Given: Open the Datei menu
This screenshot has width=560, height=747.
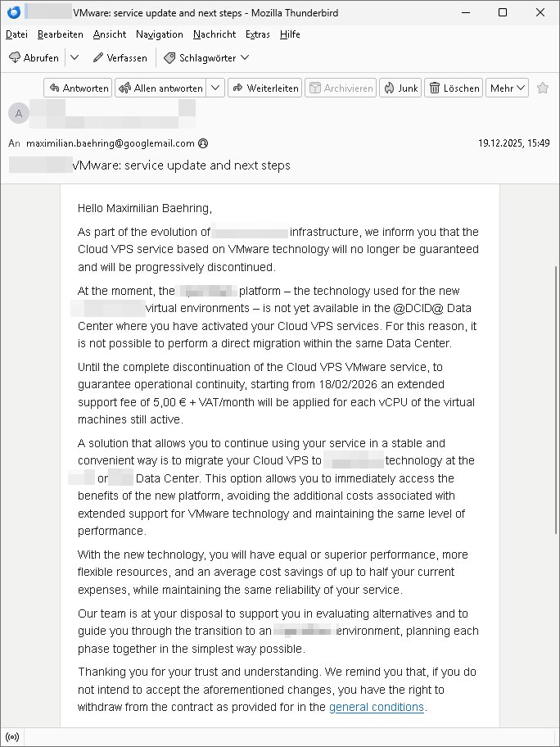Looking at the screenshot, I should pos(16,34).
